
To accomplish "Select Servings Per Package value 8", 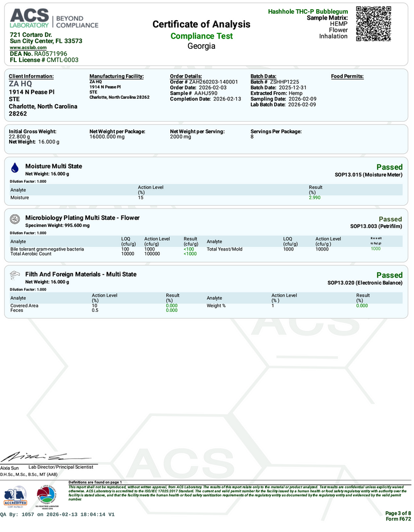I will [x=252, y=137].
